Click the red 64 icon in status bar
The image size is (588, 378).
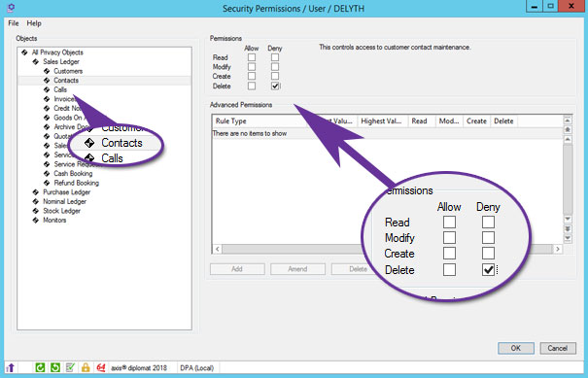[x=100, y=367]
